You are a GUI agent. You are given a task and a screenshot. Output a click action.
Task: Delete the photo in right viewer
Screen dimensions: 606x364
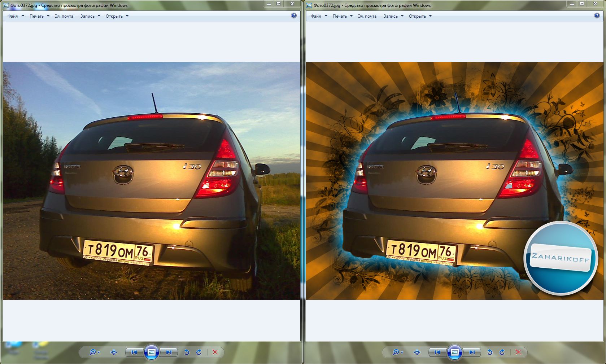518,352
